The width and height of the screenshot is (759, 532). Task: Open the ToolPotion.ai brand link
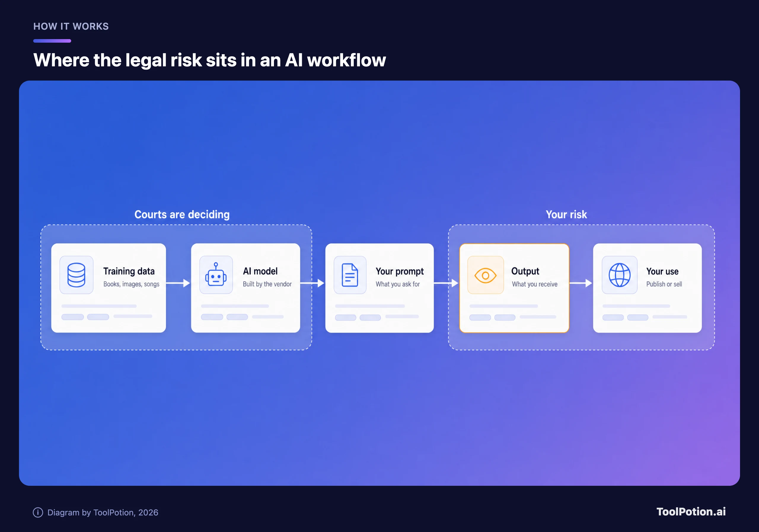[x=691, y=512]
